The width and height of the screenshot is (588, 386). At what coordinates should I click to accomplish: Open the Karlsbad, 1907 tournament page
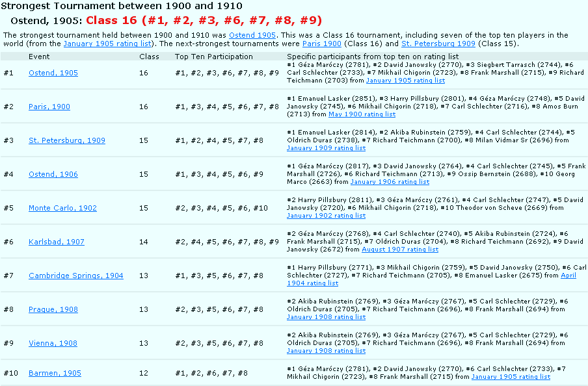[56, 242]
